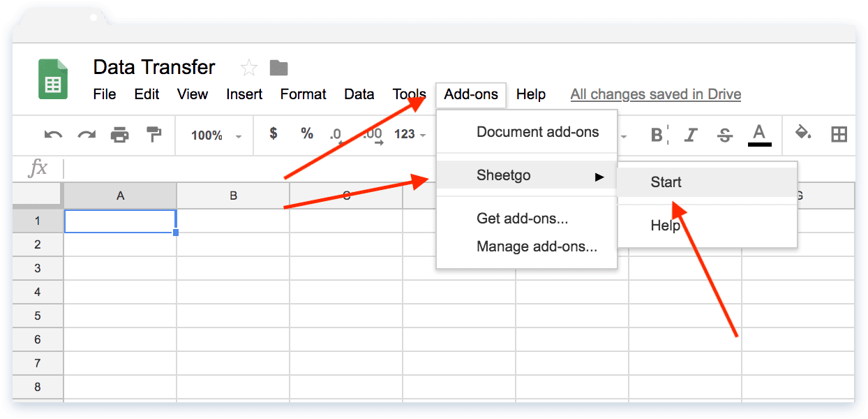Star the Data Transfer document
The image size is (868, 419).
(248, 68)
